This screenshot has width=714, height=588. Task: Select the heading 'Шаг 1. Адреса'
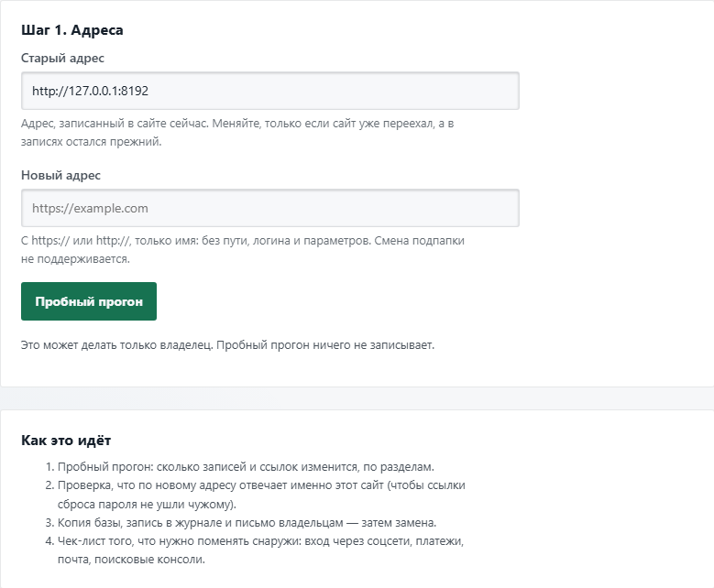[x=71, y=30]
